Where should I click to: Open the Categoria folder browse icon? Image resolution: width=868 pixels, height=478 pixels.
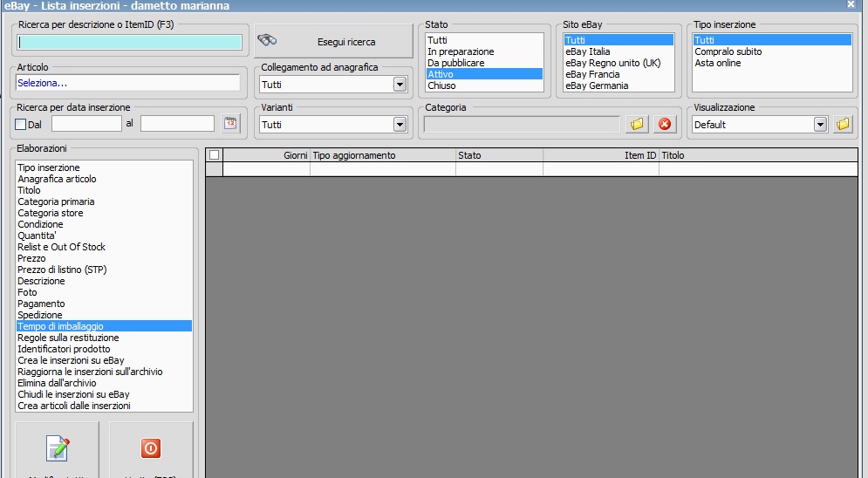tap(637, 124)
